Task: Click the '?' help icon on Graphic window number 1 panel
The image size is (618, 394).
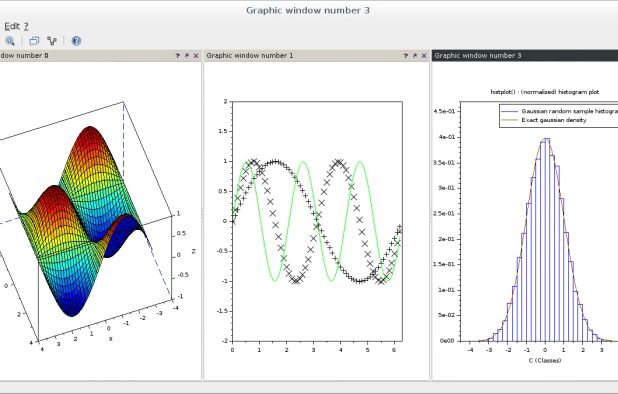Action: tap(406, 56)
